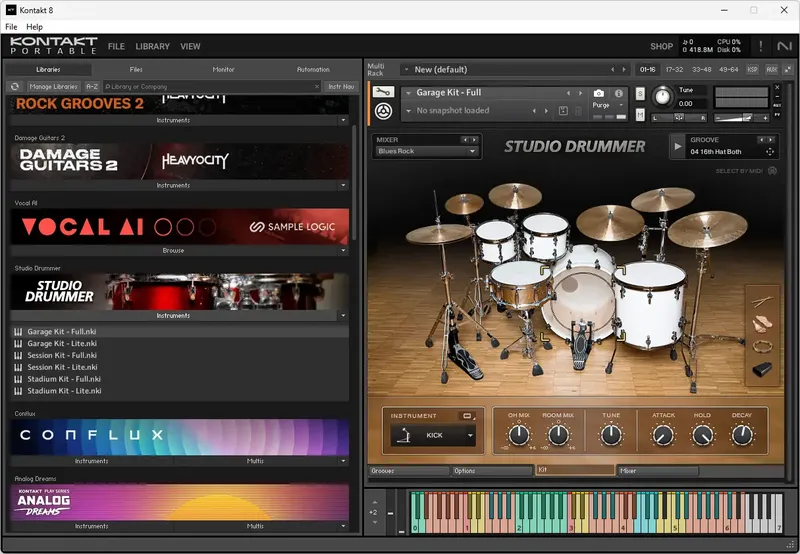This screenshot has height=554, width=800.
Task: Click the Studio Drummer instrument logo icon
Action: pyautogui.click(x=383, y=111)
